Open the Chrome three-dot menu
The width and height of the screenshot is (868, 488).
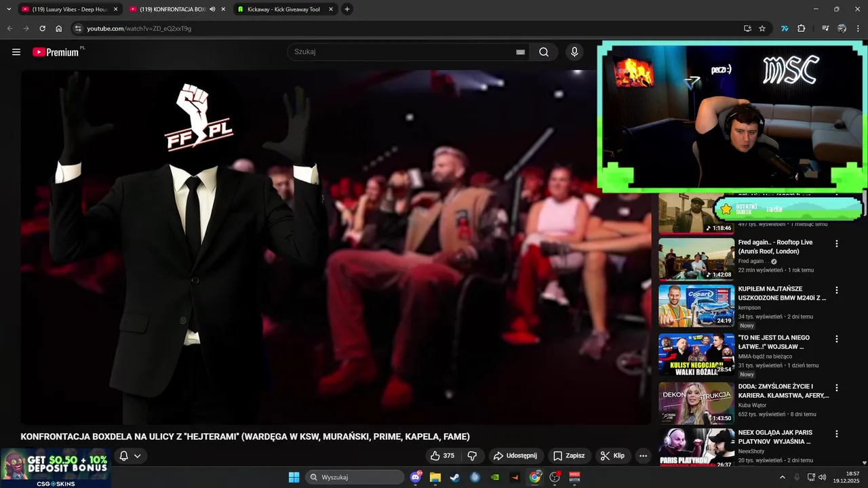[859, 28]
